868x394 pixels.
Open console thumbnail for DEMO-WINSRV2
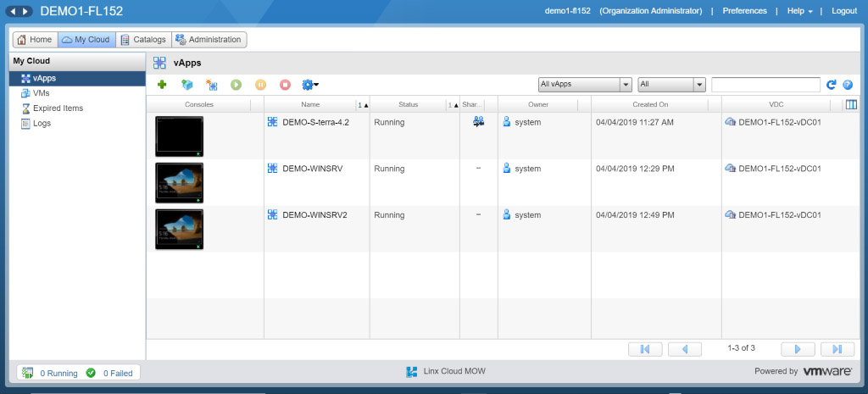180,229
